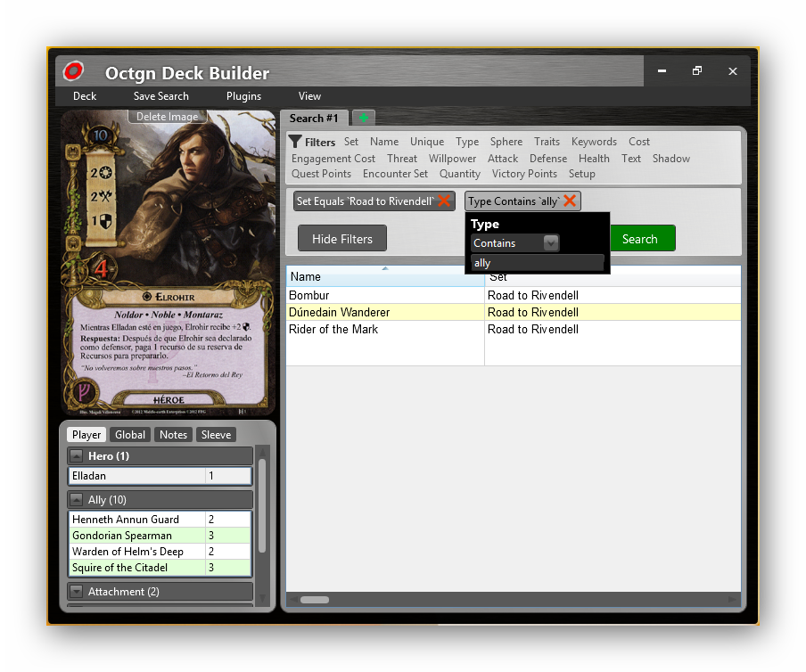The height and width of the screenshot is (672, 806).
Task: Click the Filters funnel icon
Action: coord(295,142)
